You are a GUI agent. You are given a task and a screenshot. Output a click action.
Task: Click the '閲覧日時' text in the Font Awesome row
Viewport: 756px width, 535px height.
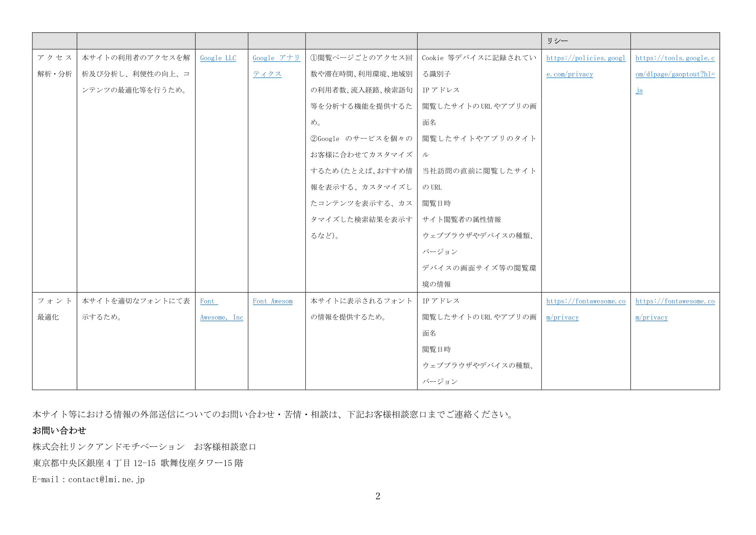click(436, 350)
